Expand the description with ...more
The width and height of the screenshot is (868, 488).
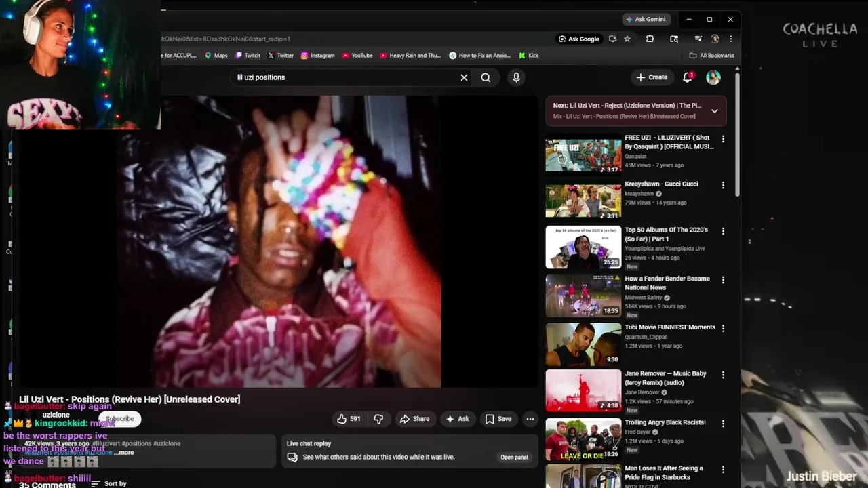click(x=124, y=453)
